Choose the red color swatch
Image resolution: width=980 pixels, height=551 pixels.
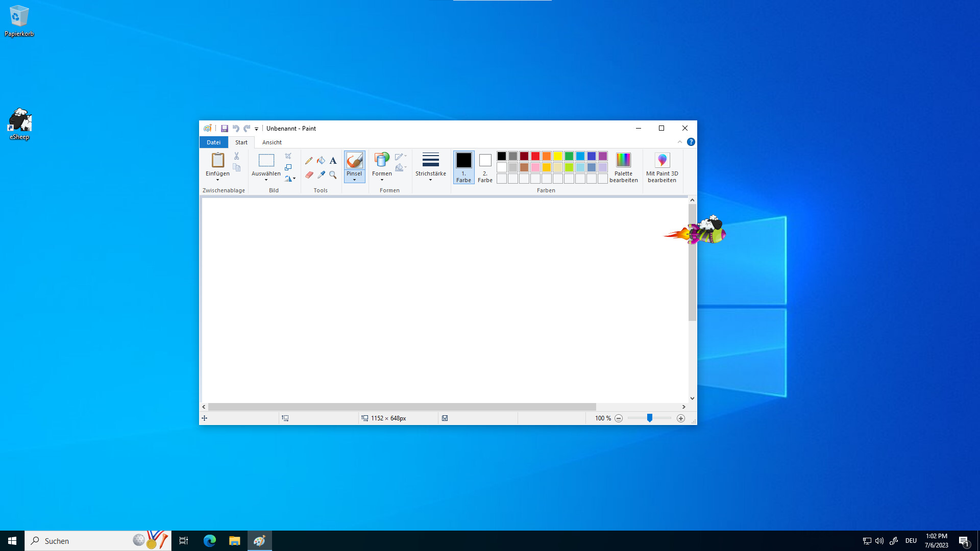[535, 156]
